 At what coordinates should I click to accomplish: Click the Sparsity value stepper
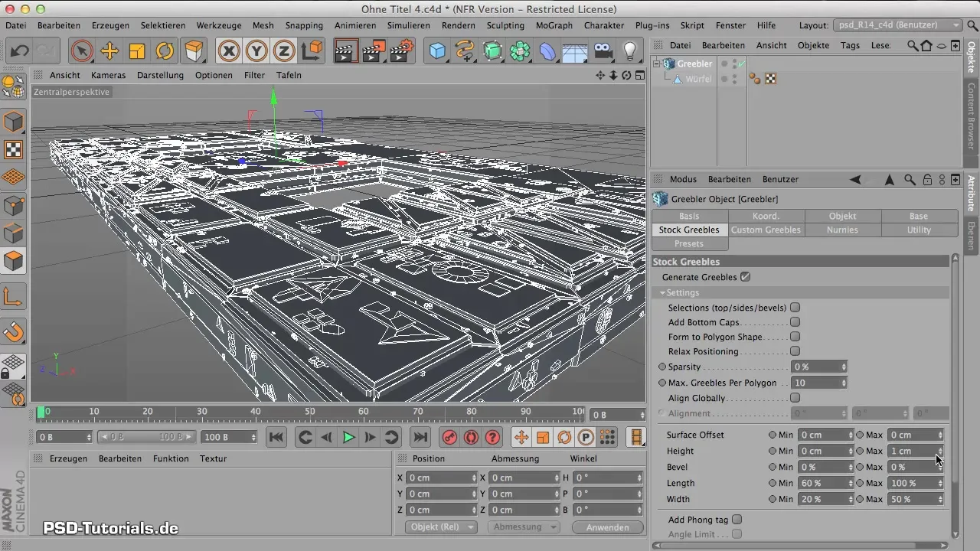tap(843, 367)
